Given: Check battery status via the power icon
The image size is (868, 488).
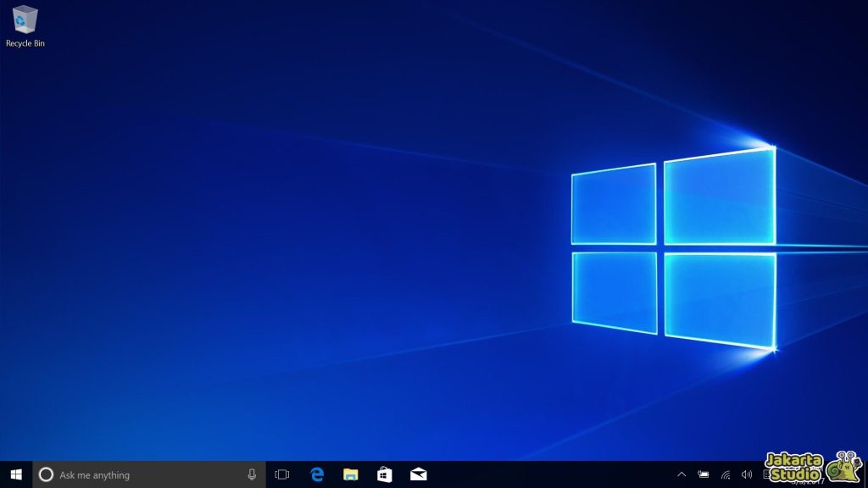Looking at the screenshot, I should [704, 474].
